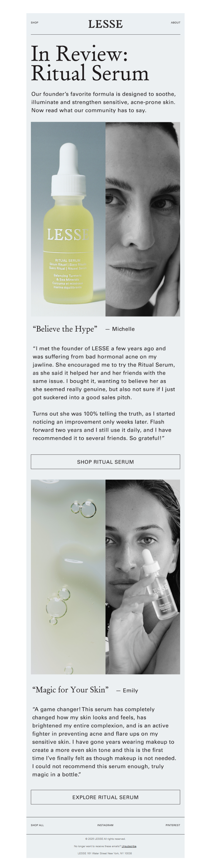Click the reviewer name Michelle
Image resolution: width=211 pixels, height=868 pixels.
(x=123, y=329)
